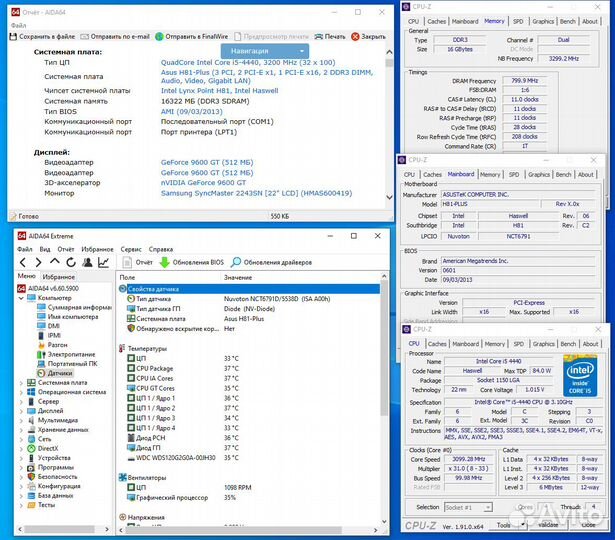The image size is (615, 540).
Task: Click the Отчёт report icon in toolbar
Action: (x=127, y=262)
